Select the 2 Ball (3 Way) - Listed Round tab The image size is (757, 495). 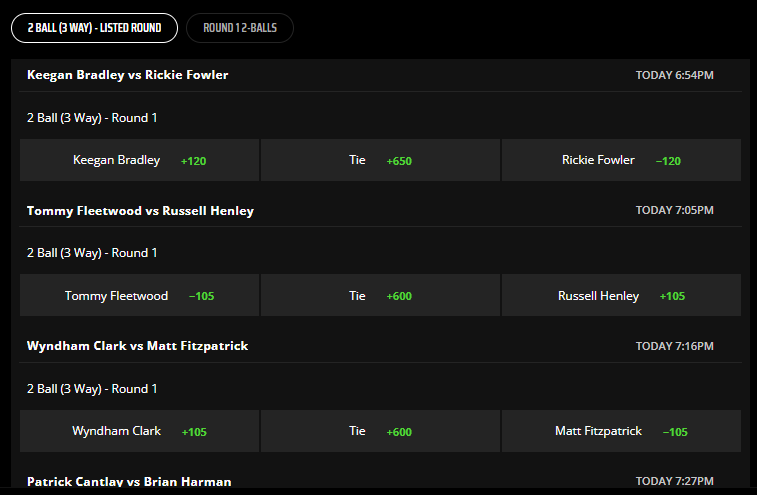(94, 28)
